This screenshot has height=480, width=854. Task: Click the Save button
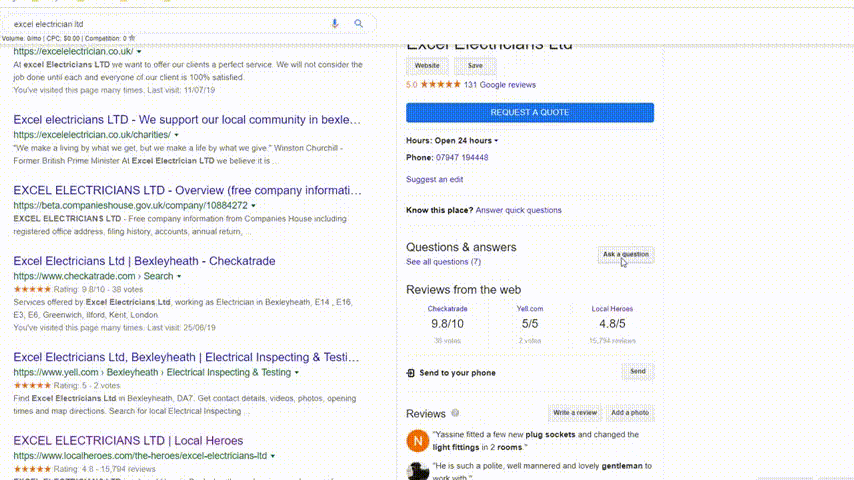pyautogui.click(x=475, y=65)
